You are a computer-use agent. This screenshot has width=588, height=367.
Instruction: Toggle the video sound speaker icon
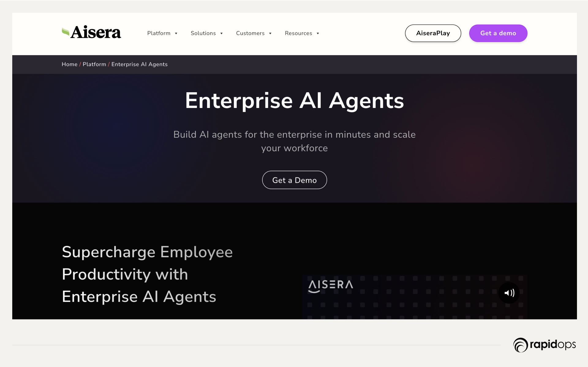(x=509, y=293)
